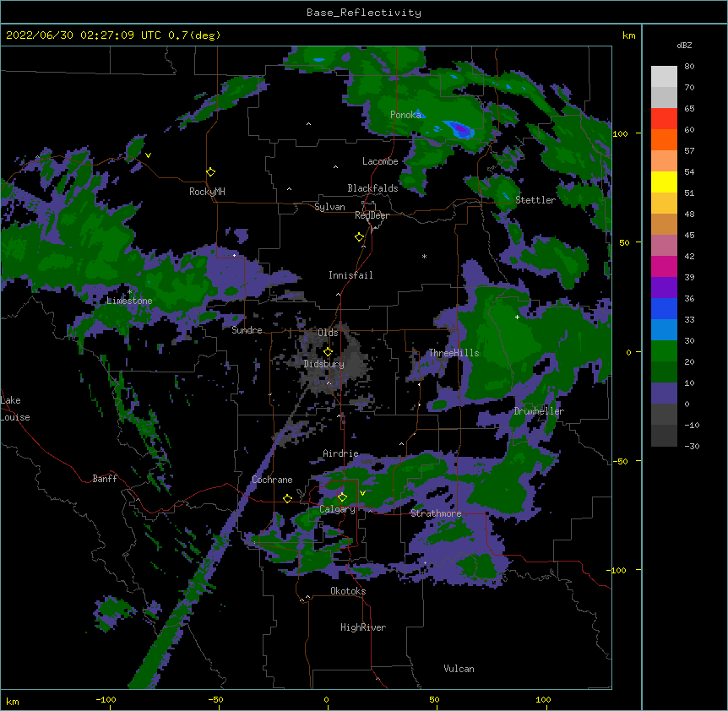Click the white asterisk marker east of Innisfail
Viewport: 728px width, 711px height.
(x=424, y=256)
